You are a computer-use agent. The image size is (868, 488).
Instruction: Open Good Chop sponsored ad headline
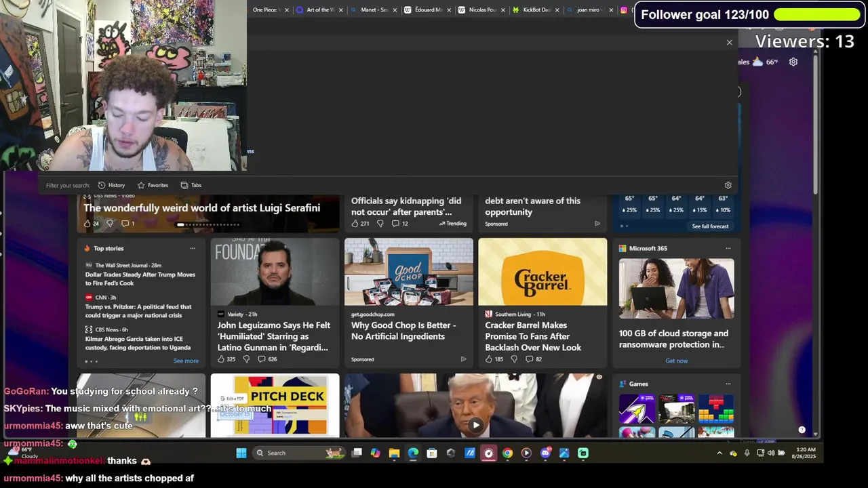[x=403, y=331]
